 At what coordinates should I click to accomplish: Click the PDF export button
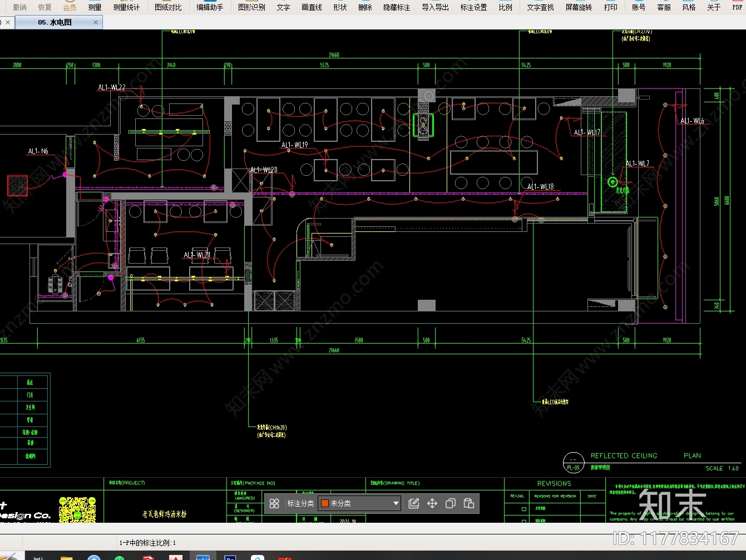coord(737,7)
